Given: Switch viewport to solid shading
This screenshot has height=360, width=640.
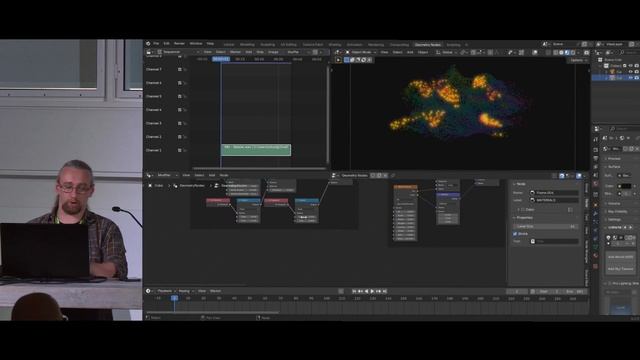Looking at the screenshot, I should (562, 52).
